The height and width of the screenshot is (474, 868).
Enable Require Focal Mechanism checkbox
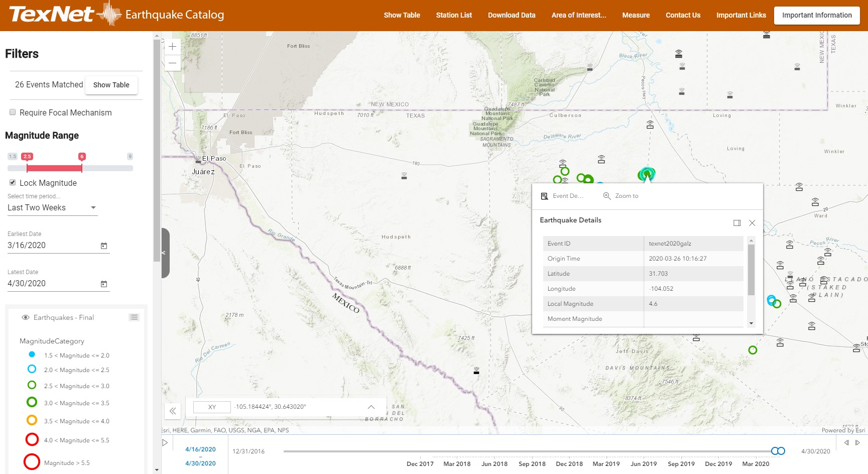(x=13, y=112)
